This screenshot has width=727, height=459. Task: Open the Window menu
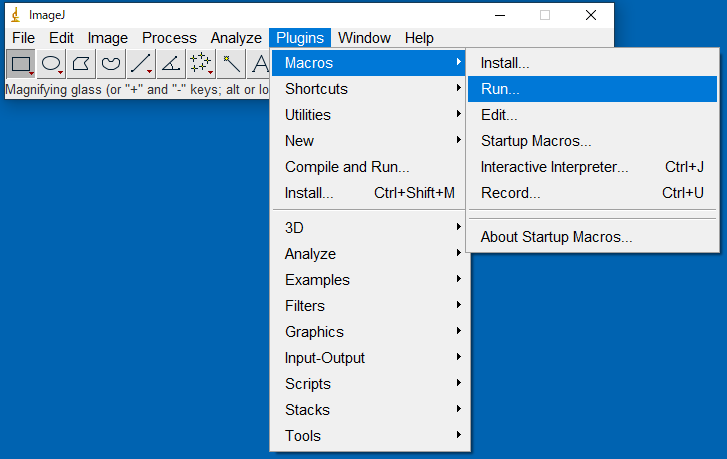[364, 38]
